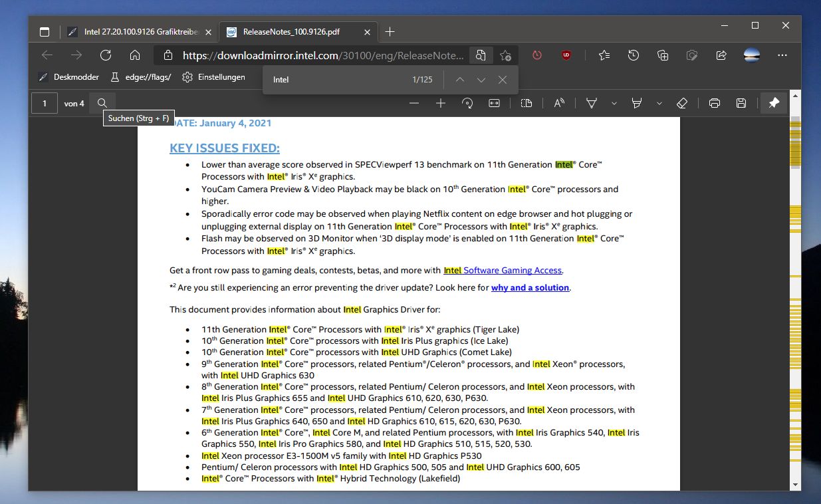The image size is (821, 504).
Task: Share this page
Action: point(721,55)
